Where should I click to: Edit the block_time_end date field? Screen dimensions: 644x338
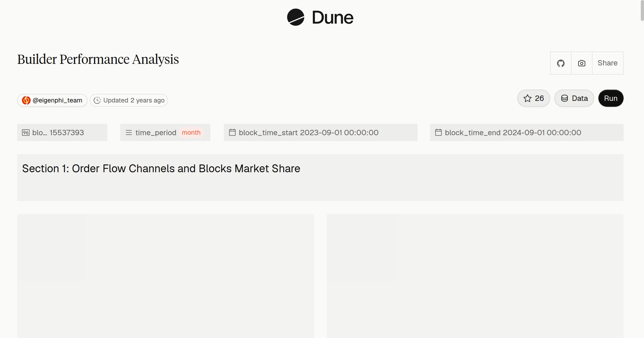527,133
